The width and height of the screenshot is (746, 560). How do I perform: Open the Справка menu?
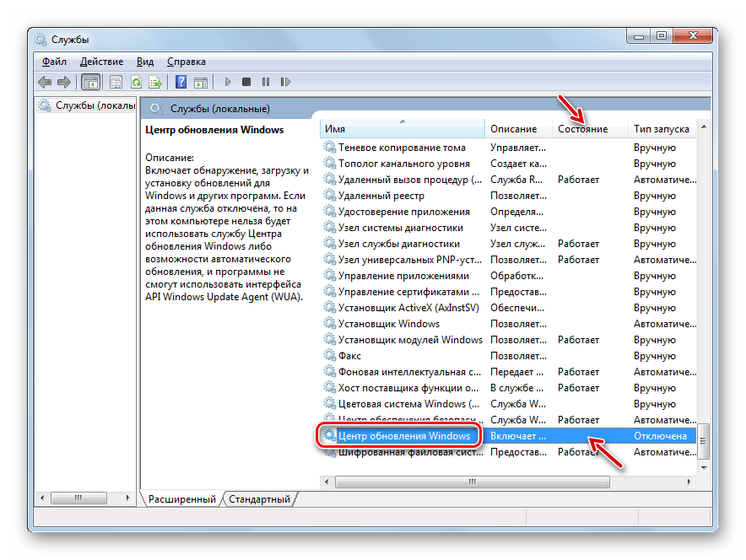pos(186,62)
